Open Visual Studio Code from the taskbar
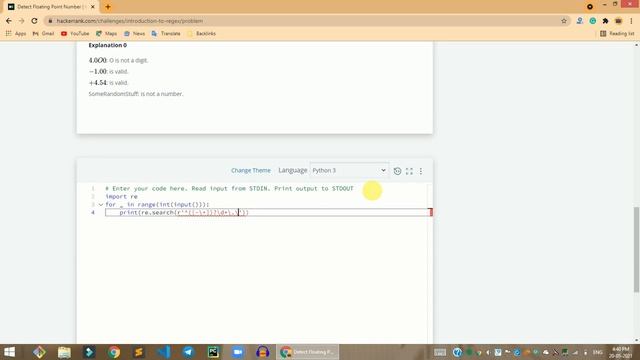This screenshot has width=640, height=360. coord(164,352)
